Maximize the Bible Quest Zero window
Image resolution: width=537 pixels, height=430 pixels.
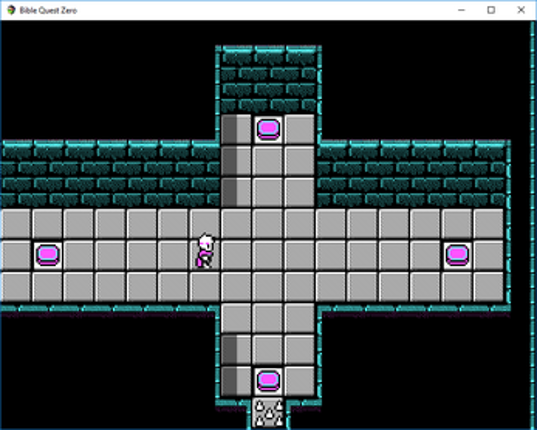491,10
